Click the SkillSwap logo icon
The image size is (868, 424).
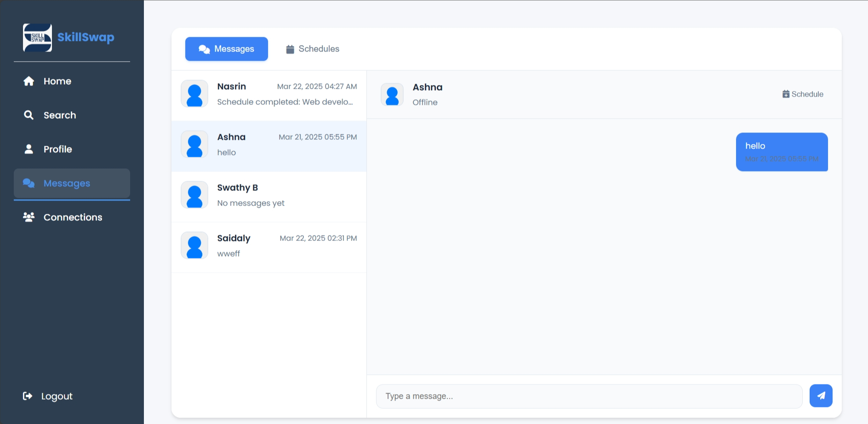pos(37,38)
